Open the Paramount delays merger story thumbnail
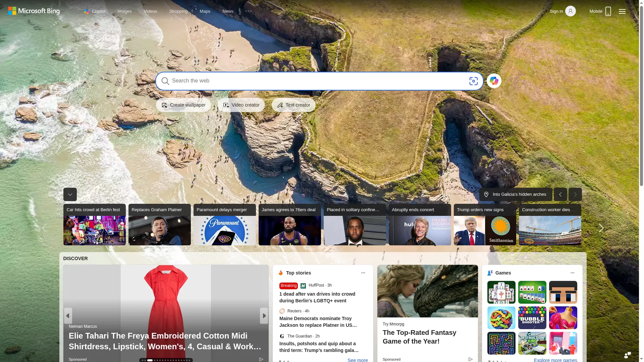Image resolution: width=644 pixels, height=362 pixels. (224, 225)
